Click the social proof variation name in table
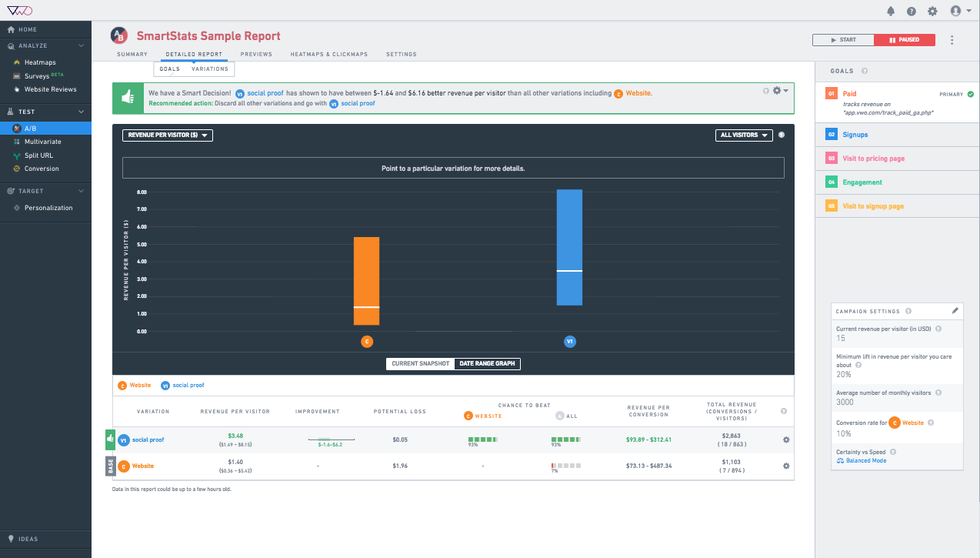 pyautogui.click(x=148, y=440)
